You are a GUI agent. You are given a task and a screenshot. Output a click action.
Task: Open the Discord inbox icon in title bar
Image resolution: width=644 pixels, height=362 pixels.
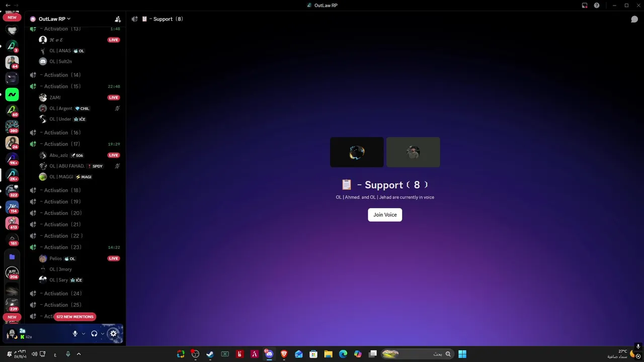(x=585, y=5)
